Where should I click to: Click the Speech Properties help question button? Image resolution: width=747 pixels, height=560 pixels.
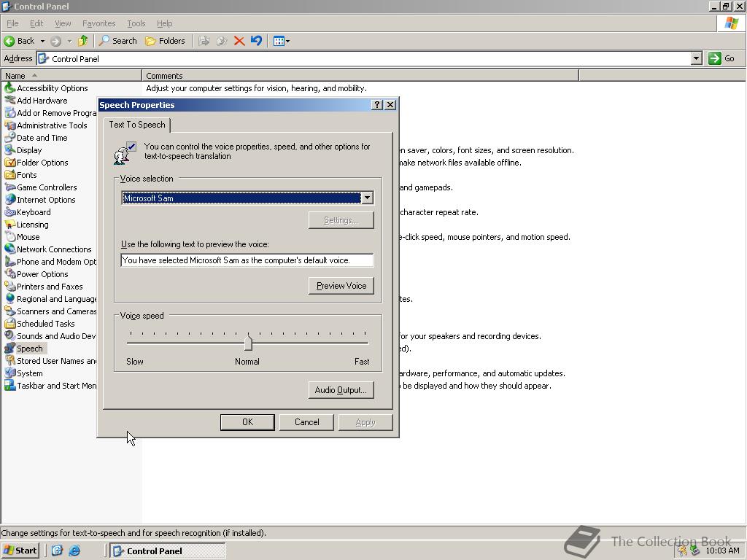tap(377, 105)
